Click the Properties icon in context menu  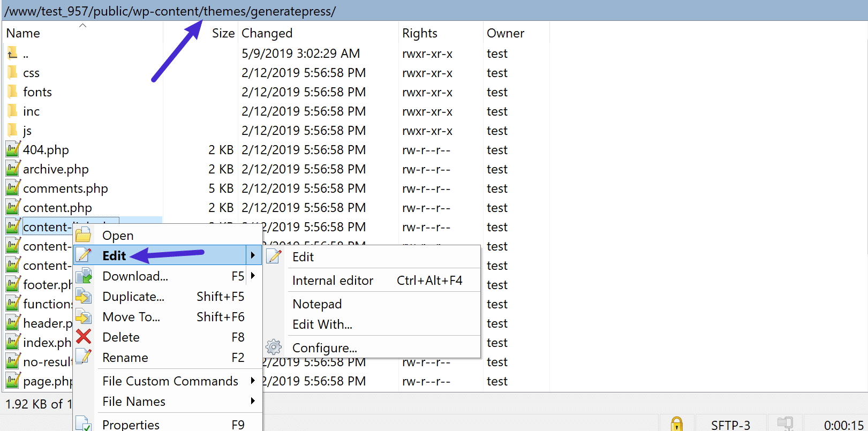point(84,424)
